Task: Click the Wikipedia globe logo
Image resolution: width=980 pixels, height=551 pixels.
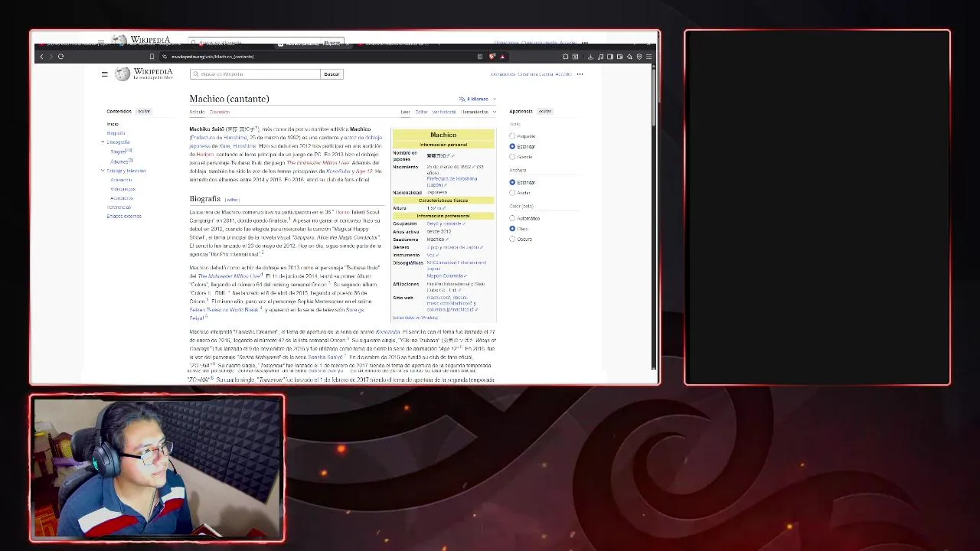Action: 122,73
